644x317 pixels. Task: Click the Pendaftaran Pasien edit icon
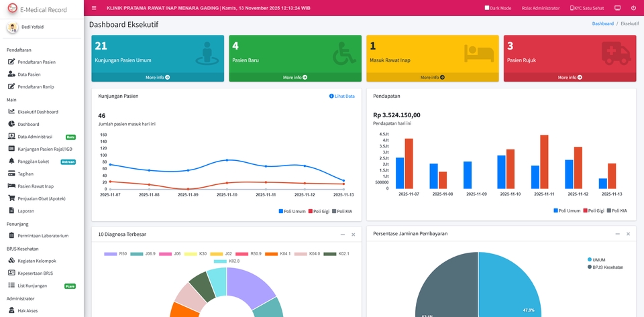click(11, 62)
